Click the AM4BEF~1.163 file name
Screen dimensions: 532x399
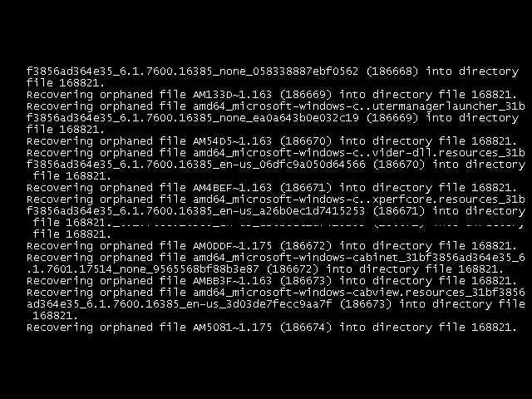pyautogui.click(x=233, y=188)
